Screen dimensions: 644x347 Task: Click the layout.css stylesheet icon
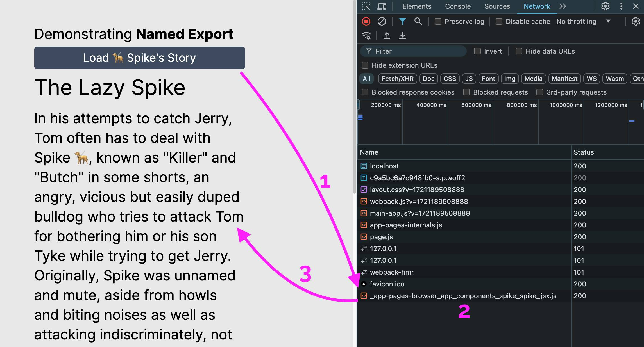(x=364, y=190)
